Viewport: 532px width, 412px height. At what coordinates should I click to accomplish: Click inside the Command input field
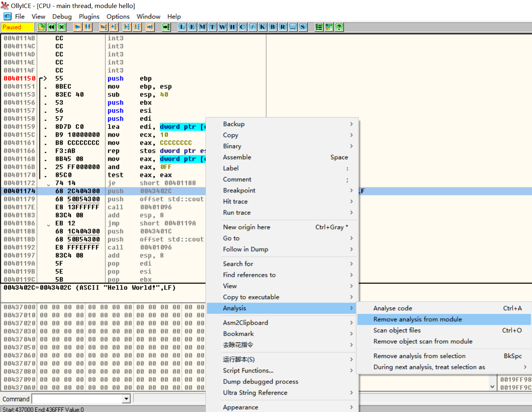pyautogui.click(x=76, y=399)
